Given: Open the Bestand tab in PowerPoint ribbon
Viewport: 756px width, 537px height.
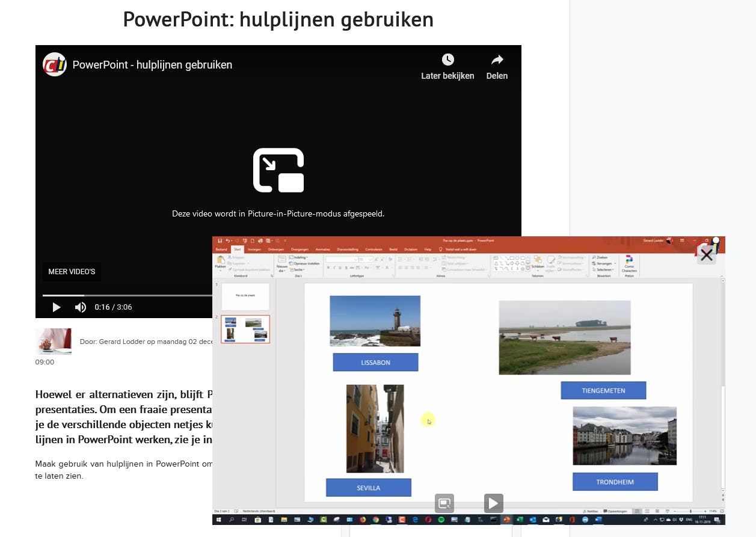Looking at the screenshot, I should [221, 250].
